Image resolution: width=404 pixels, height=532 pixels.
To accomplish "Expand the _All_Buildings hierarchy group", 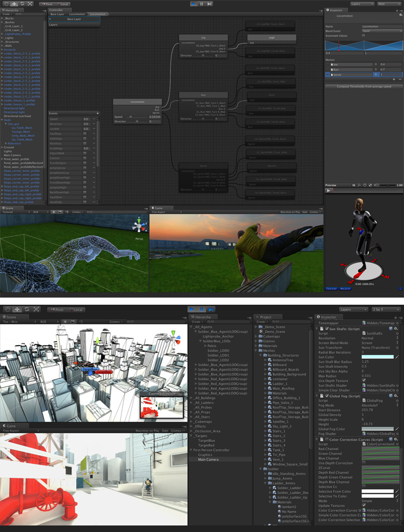I will (192, 398).
